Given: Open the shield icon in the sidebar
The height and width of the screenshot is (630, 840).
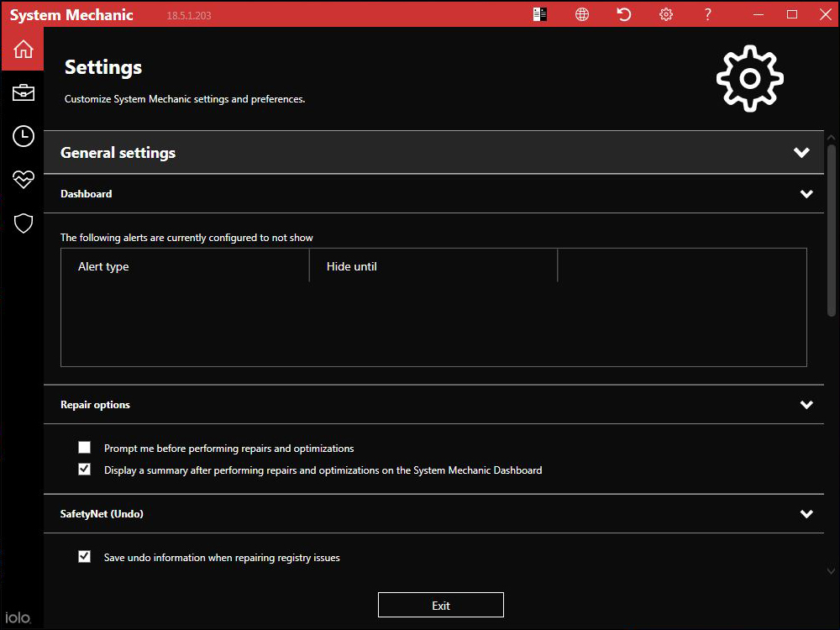Looking at the screenshot, I should click(23, 223).
